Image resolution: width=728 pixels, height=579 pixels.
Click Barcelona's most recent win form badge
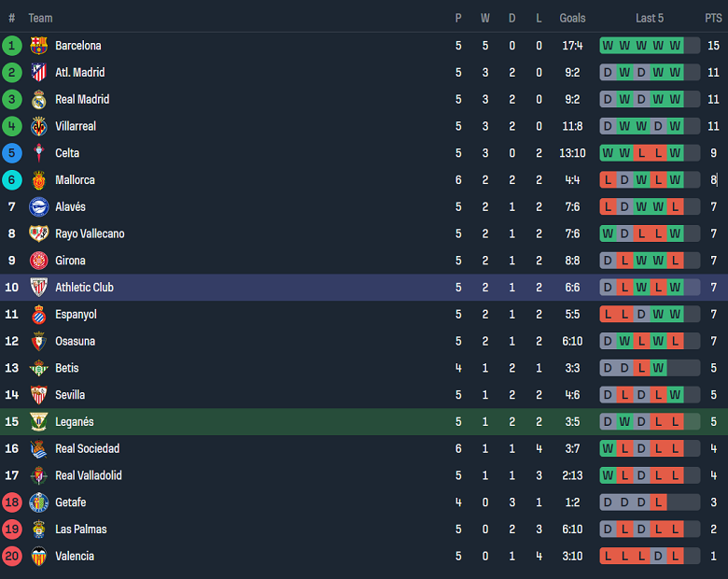676,46
